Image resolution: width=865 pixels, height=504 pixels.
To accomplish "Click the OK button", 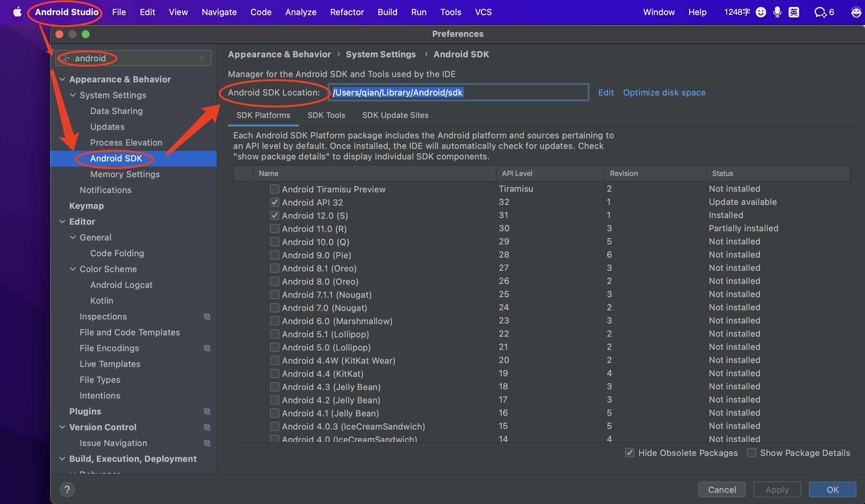I will (x=832, y=490).
